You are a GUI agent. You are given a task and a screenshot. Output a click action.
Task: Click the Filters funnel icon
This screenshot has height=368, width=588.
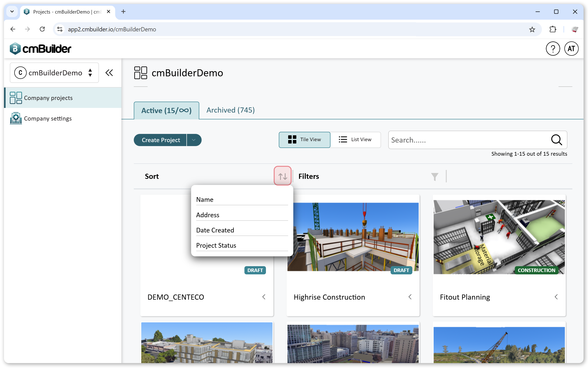pyautogui.click(x=435, y=177)
